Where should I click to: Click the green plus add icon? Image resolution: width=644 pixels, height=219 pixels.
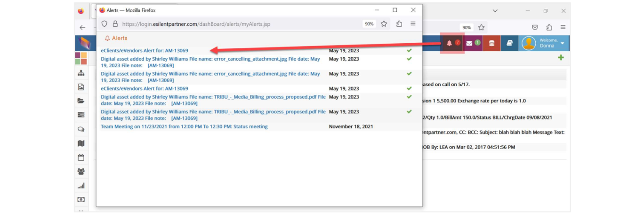[560, 57]
